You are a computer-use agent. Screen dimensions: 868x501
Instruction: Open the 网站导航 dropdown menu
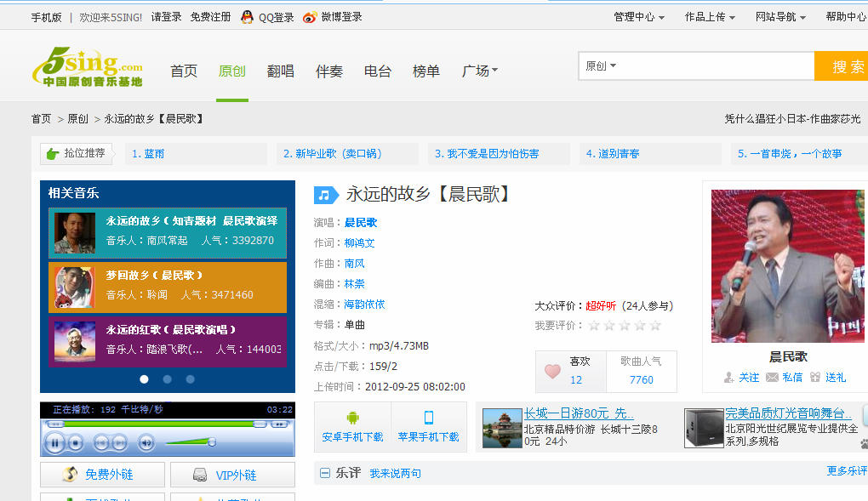click(x=780, y=17)
